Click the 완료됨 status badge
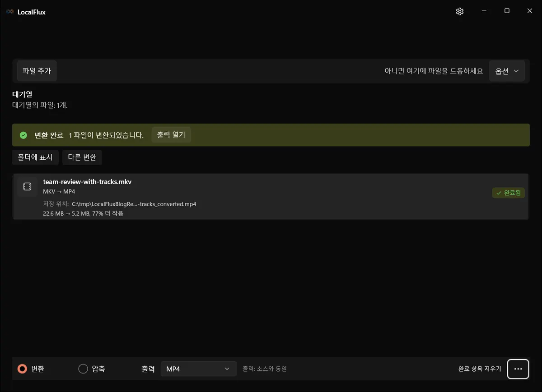542x392 pixels. [x=508, y=193]
